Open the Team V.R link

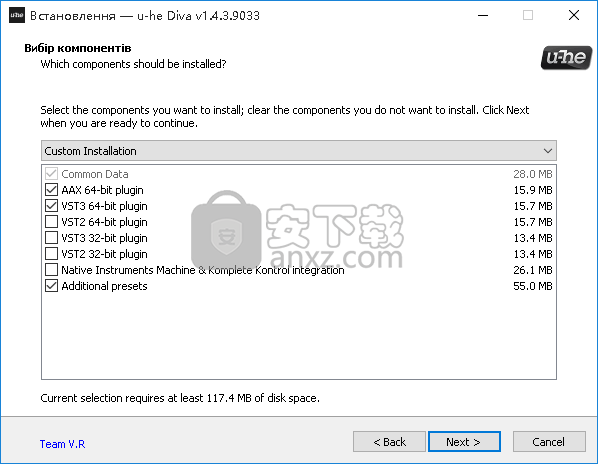(62, 444)
